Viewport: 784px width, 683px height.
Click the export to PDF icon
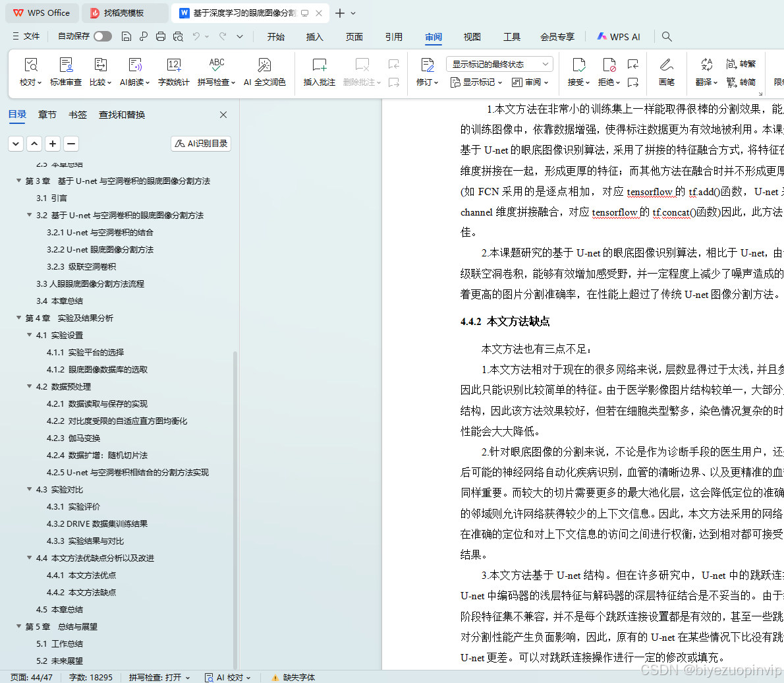(144, 36)
